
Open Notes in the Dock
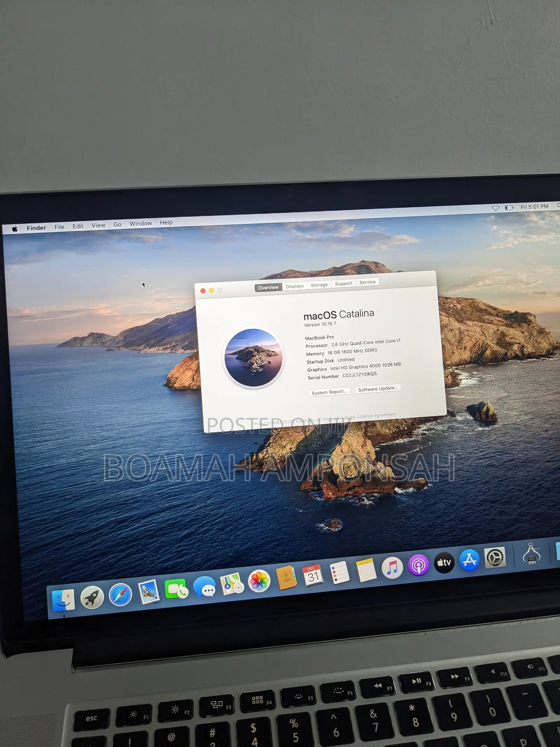pos(366,570)
